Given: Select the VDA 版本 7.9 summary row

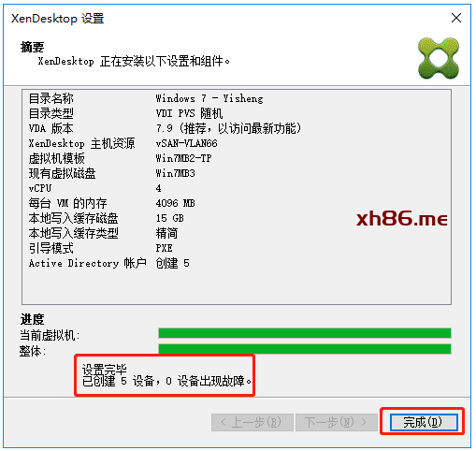Looking at the screenshot, I should click(x=165, y=128).
